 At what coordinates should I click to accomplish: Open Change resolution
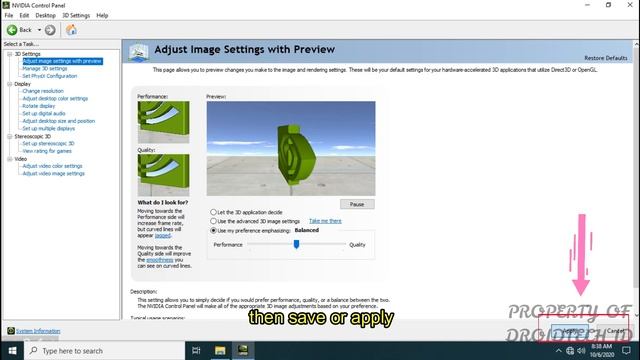click(x=43, y=91)
